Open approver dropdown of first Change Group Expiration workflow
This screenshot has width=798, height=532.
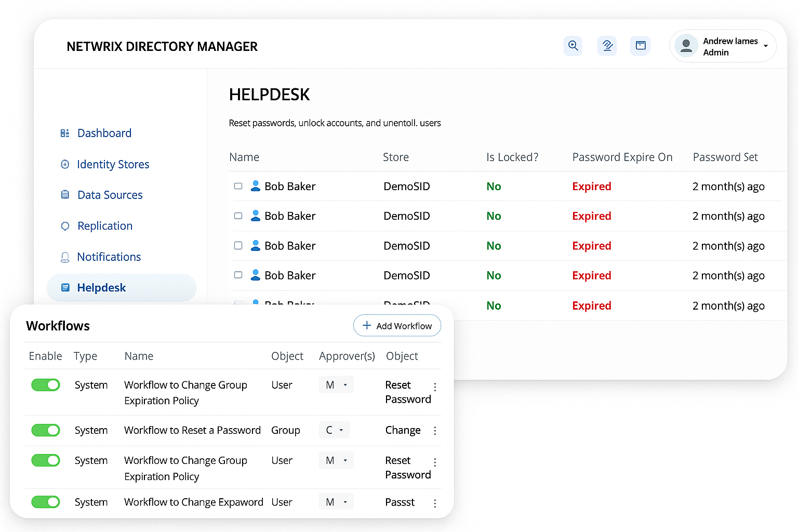[x=336, y=385]
